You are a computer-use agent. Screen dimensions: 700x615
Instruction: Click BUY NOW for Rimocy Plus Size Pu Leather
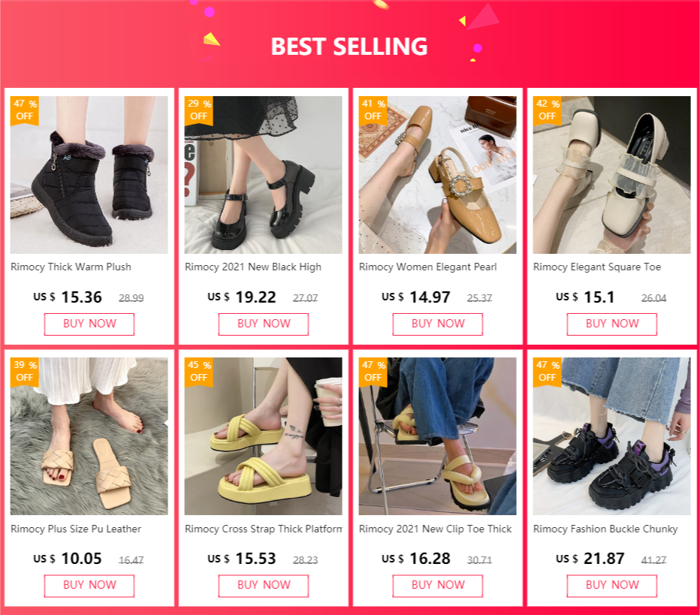89,586
